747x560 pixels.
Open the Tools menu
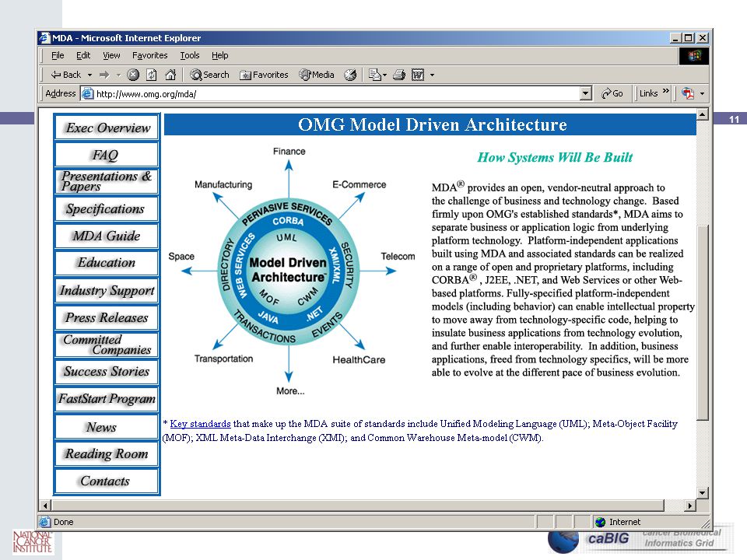click(x=190, y=55)
